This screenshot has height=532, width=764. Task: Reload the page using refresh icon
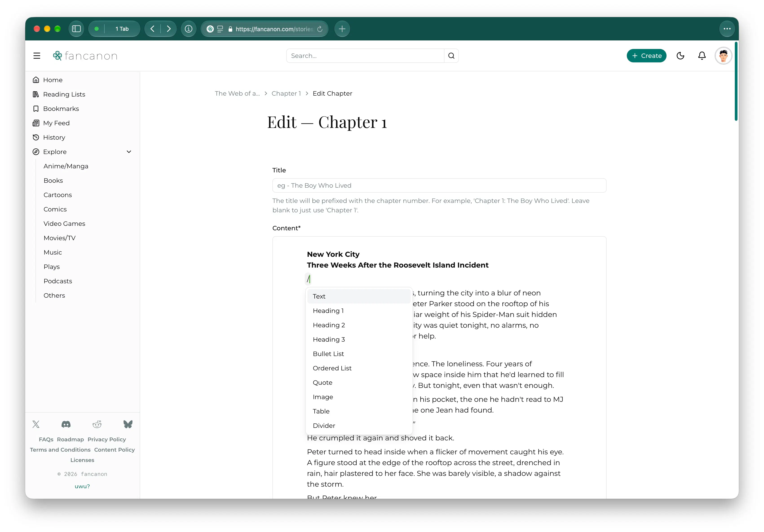320,29
